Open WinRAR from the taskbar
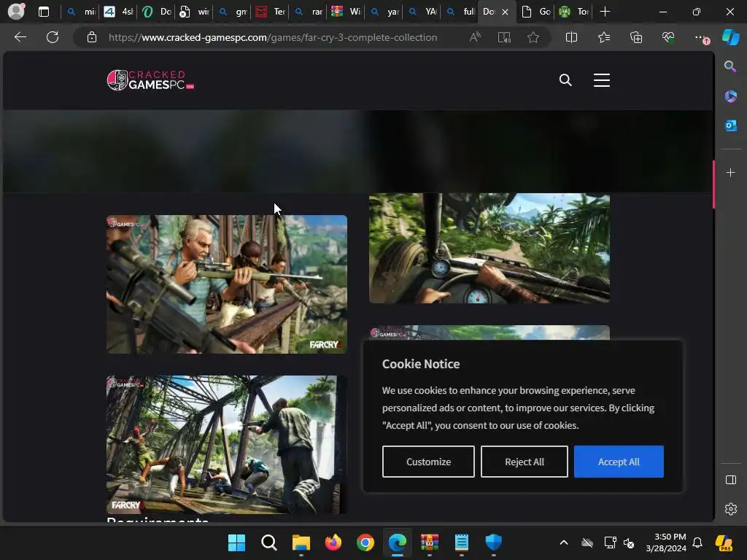747x560 pixels. point(430,542)
